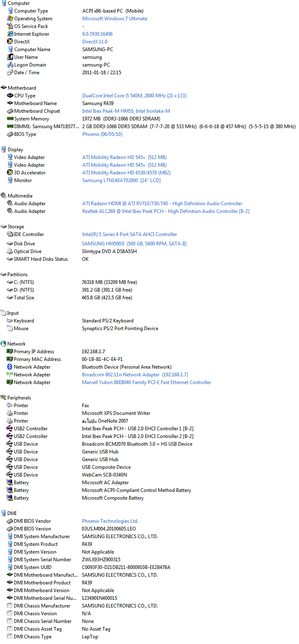Click the Optical Drive row icon
This screenshot has width=299, height=644.
(x=10, y=251)
